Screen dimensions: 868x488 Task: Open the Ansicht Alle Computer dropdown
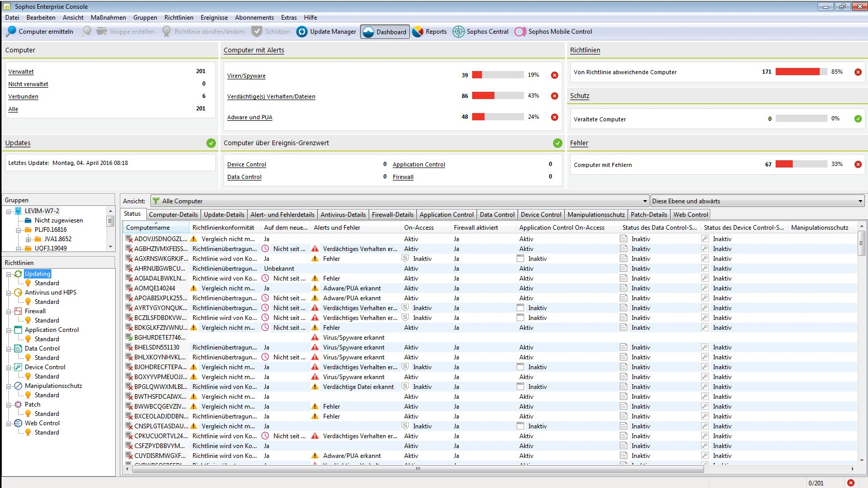(645, 201)
